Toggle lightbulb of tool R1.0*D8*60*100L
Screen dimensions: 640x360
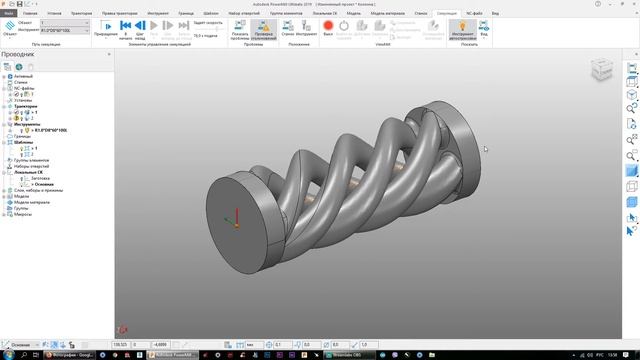point(22,130)
